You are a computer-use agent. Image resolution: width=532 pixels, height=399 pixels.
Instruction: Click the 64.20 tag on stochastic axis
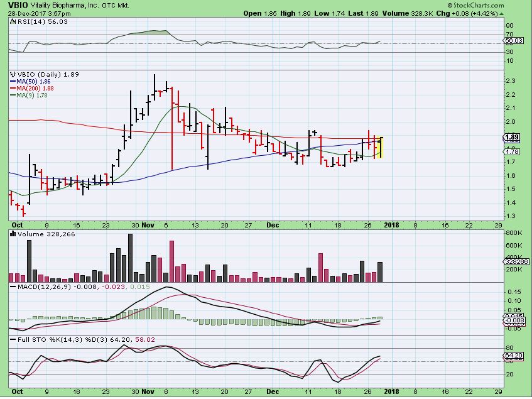pyautogui.click(x=513, y=356)
